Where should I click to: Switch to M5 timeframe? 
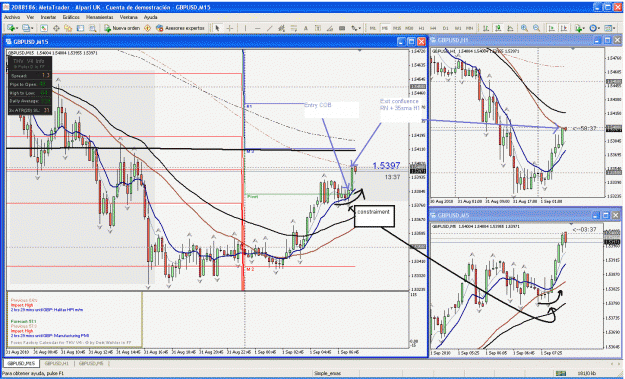click(x=385, y=28)
